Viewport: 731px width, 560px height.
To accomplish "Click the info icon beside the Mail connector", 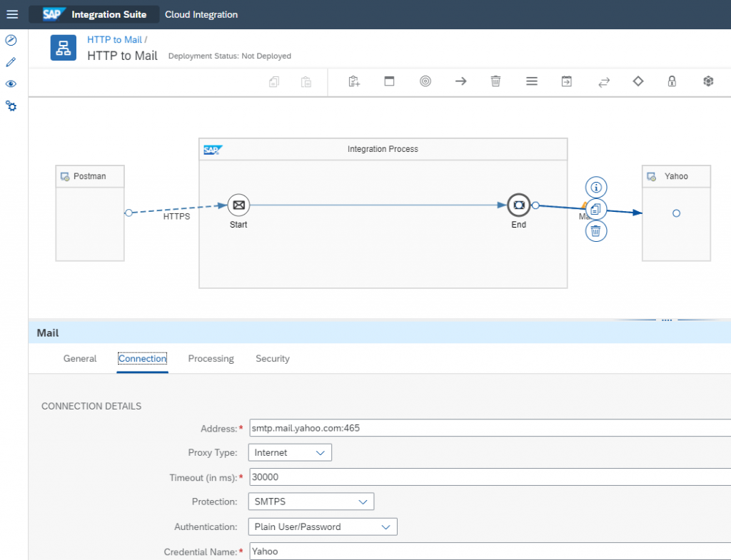I will coord(596,188).
